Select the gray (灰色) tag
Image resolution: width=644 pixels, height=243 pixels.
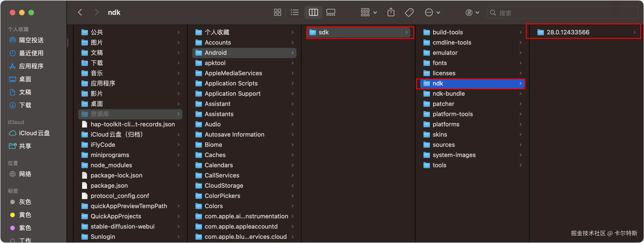20,202
